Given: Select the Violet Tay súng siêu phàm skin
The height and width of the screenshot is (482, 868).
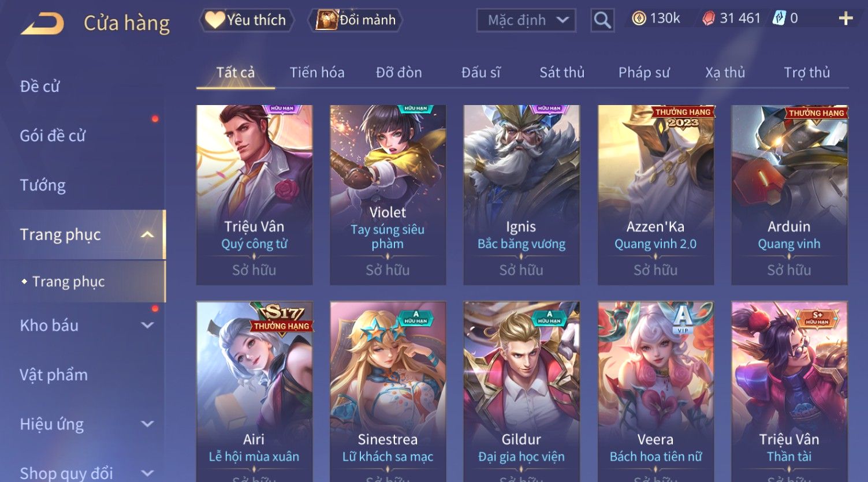Looking at the screenshot, I should [x=388, y=195].
